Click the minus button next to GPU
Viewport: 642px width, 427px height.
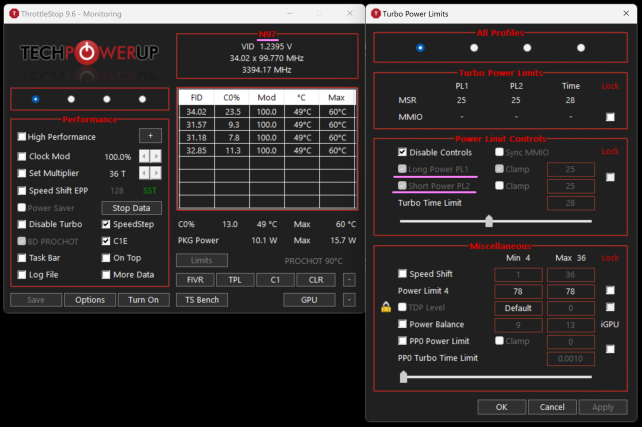(349, 300)
